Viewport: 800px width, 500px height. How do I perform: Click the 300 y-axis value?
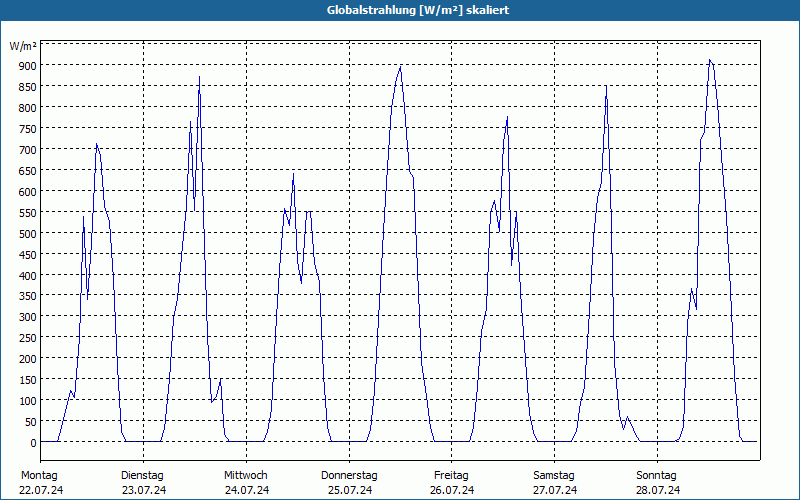coord(28,317)
